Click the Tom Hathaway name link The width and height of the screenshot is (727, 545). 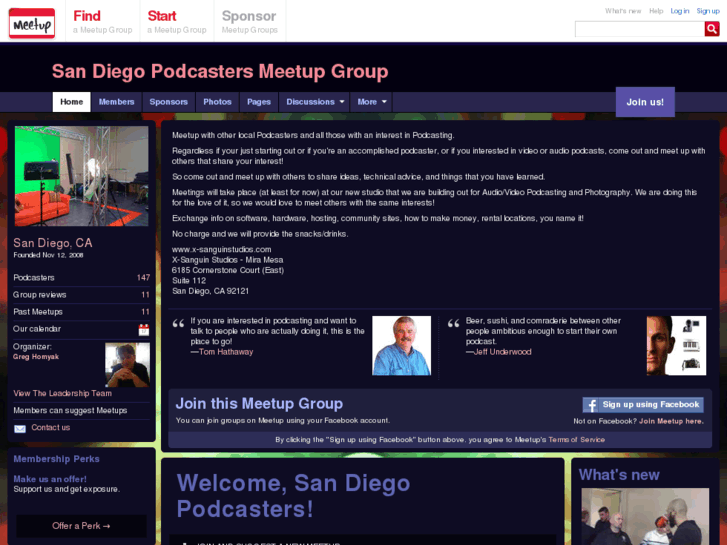tap(226, 352)
